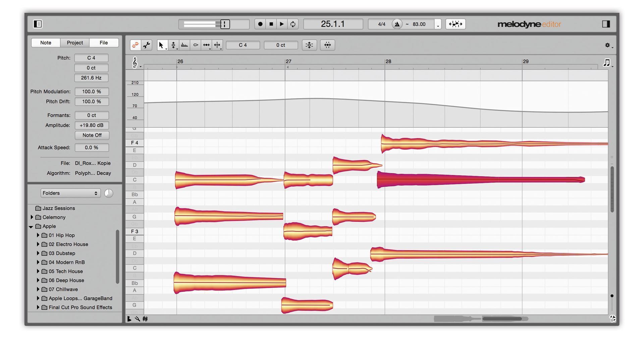This screenshot has width=644, height=339.
Task: Click the bottom-left play arrow icon
Action: pos(129,319)
